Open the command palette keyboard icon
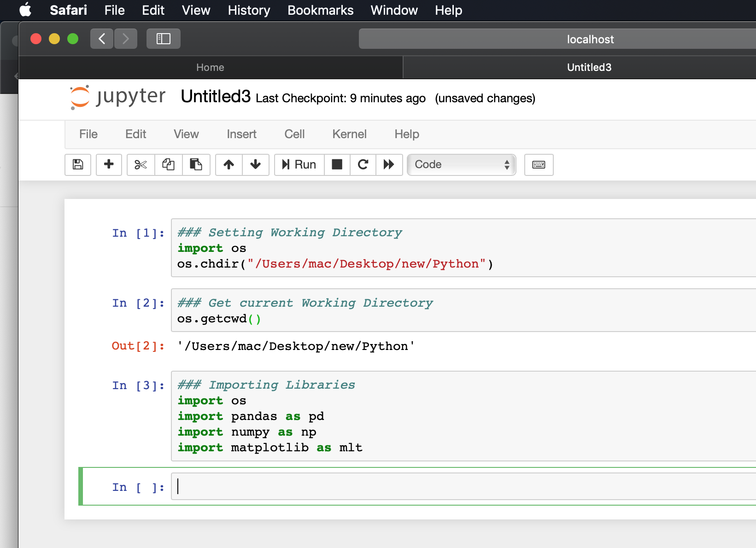 [538, 165]
